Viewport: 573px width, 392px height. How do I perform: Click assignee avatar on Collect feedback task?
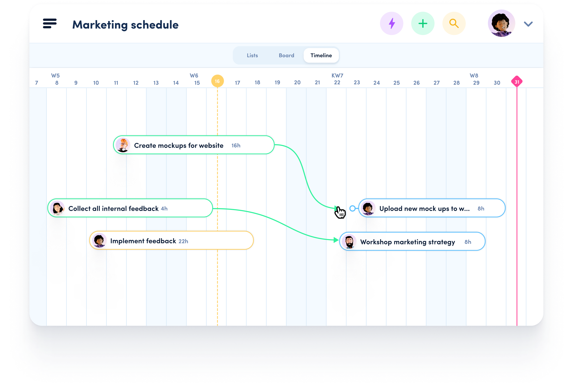pos(57,208)
